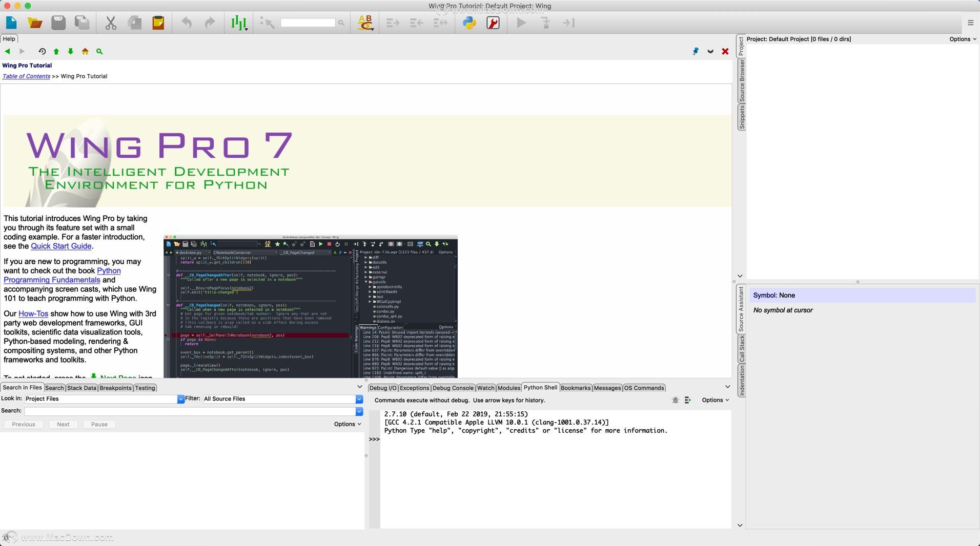980x546 pixels.
Task: Click into the Search text field
Action: [190, 411]
